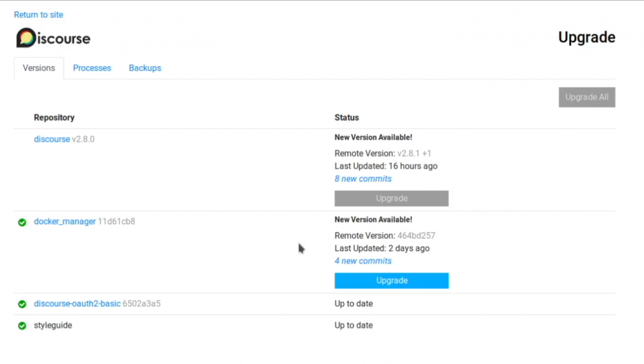Click the styleguide repository name

(53, 325)
